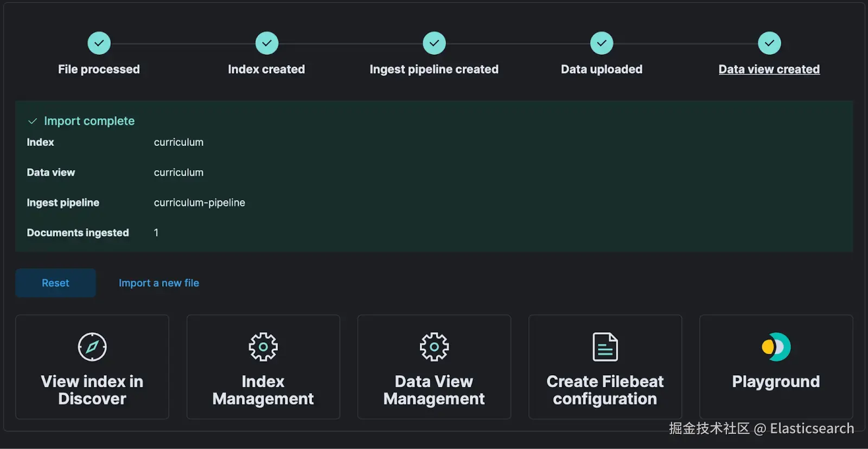Click the Create Filebeat configuration document icon
Image resolution: width=868 pixels, height=449 pixels.
point(605,347)
